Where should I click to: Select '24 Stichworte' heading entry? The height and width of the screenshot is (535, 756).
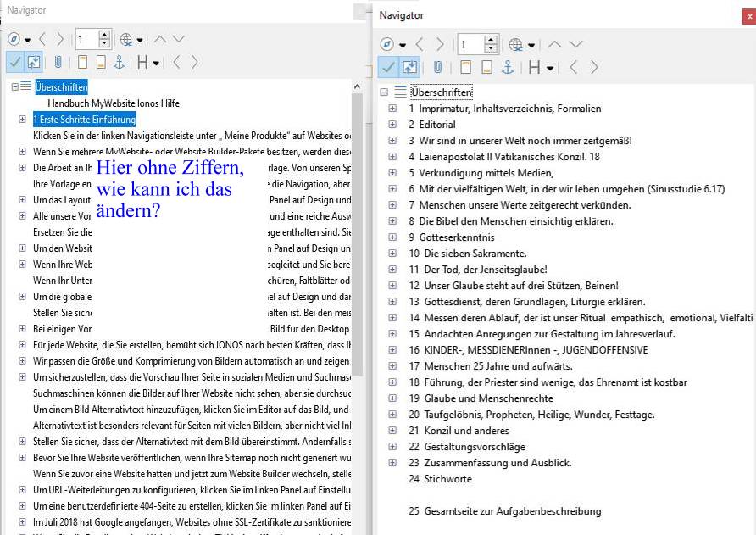click(440, 479)
